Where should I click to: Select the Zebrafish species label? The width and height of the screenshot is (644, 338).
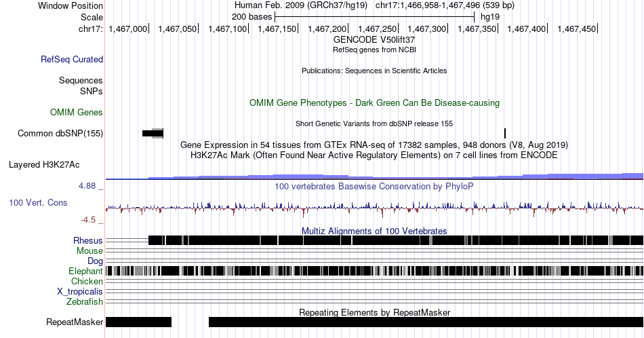pos(85,301)
